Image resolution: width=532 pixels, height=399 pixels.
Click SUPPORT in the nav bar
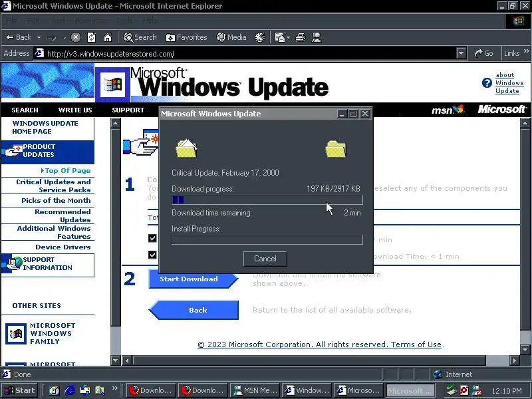tap(128, 110)
